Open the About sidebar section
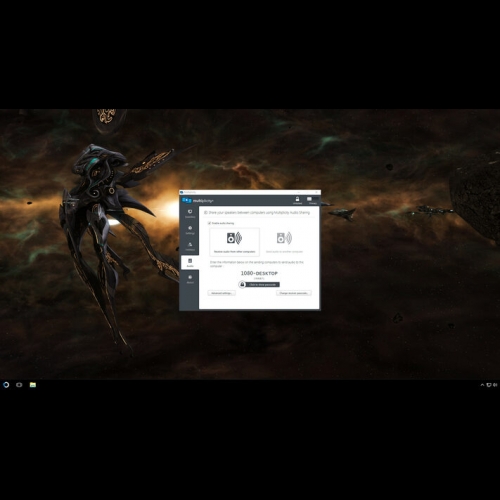Viewport: 500px width, 500px height. tap(190, 279)
